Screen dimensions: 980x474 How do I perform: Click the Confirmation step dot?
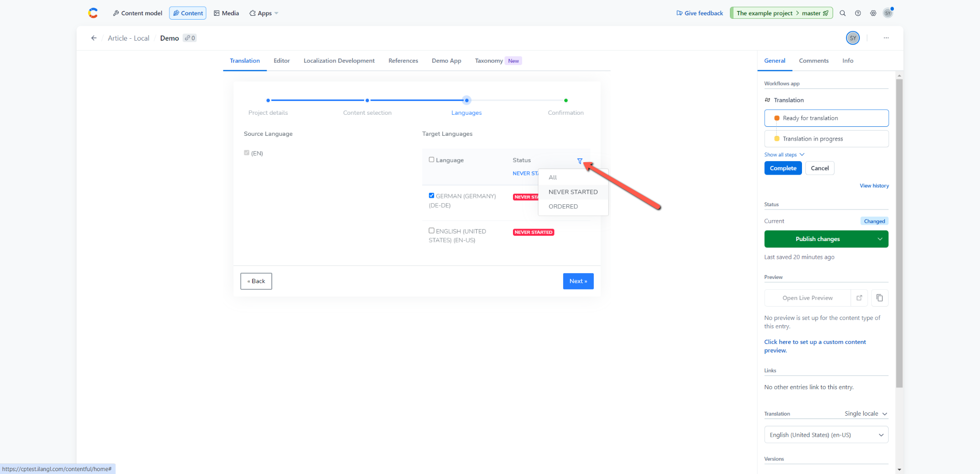point(566,100)
